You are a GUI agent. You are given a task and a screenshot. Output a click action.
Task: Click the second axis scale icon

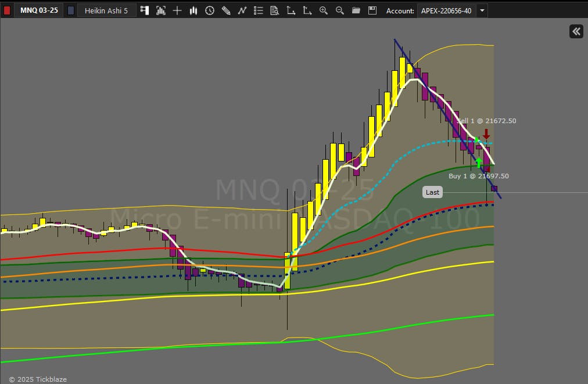point(307,10)
